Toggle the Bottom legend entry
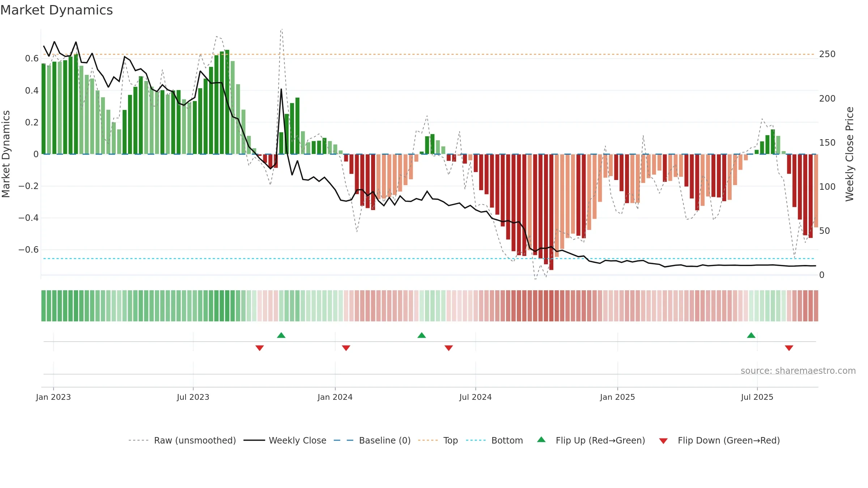 click(x=494, y=440)
